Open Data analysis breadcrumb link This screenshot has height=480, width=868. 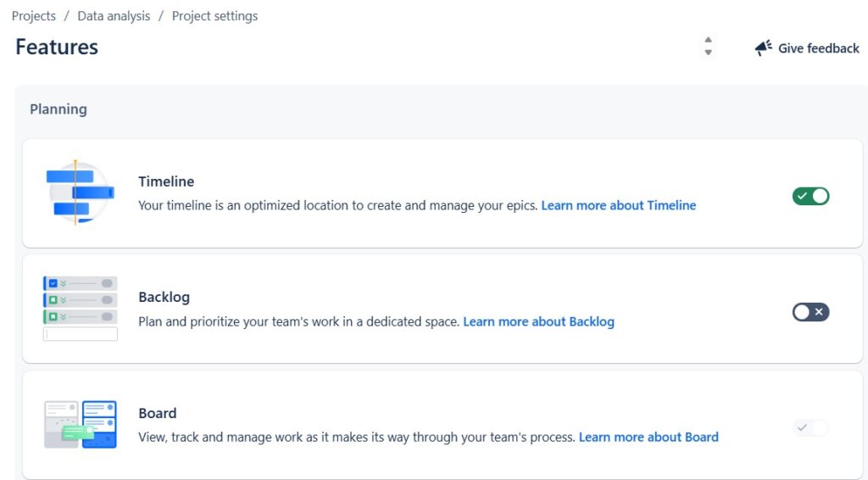[x=114, y=16]
